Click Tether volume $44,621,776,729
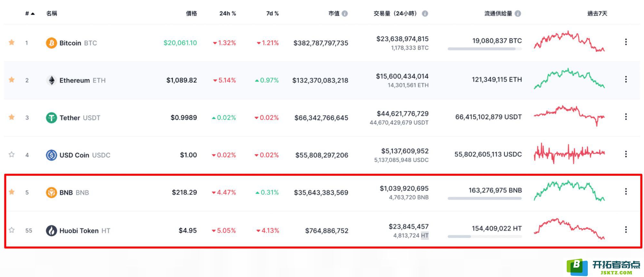The width and height of the screenshot is (644, 277). click(x=402, y=114)
